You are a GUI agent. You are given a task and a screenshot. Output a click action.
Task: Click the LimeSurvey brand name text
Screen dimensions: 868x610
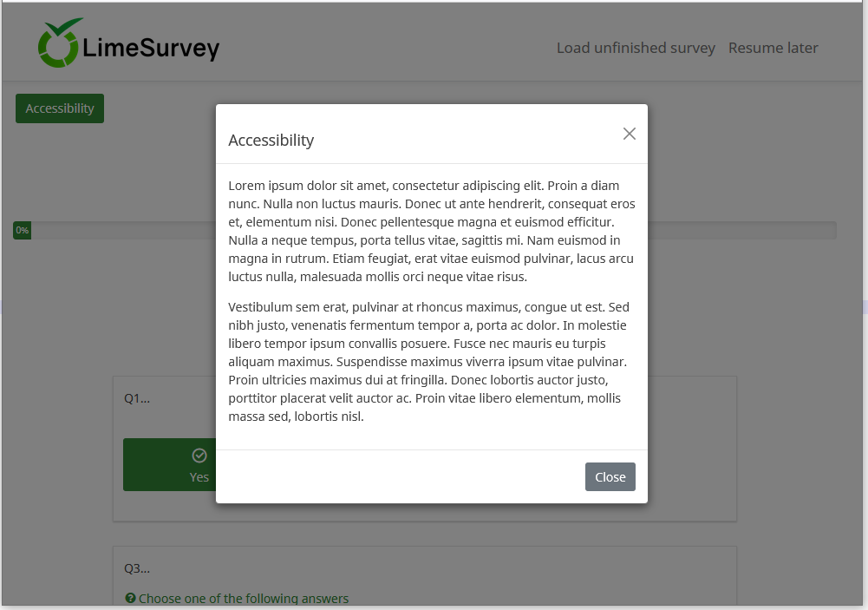151,49
